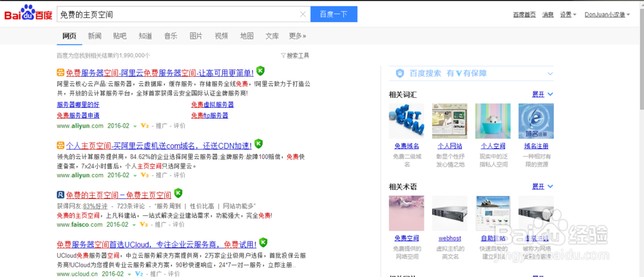The height and width of the screenshot is (277, 644).
Task: Open the green shield badge on faisco result
Action: (x=178, y=193)
